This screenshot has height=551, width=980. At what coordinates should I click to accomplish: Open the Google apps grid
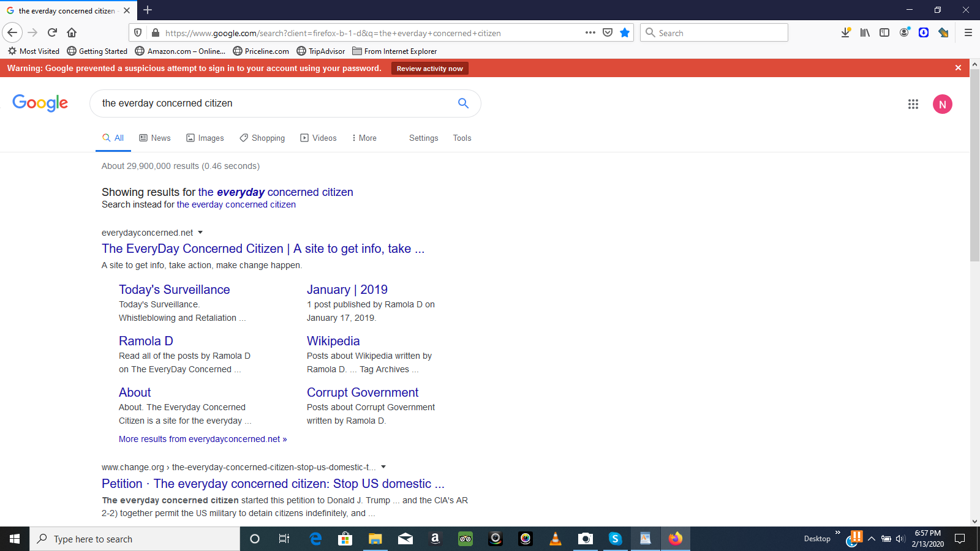point(913,104)
